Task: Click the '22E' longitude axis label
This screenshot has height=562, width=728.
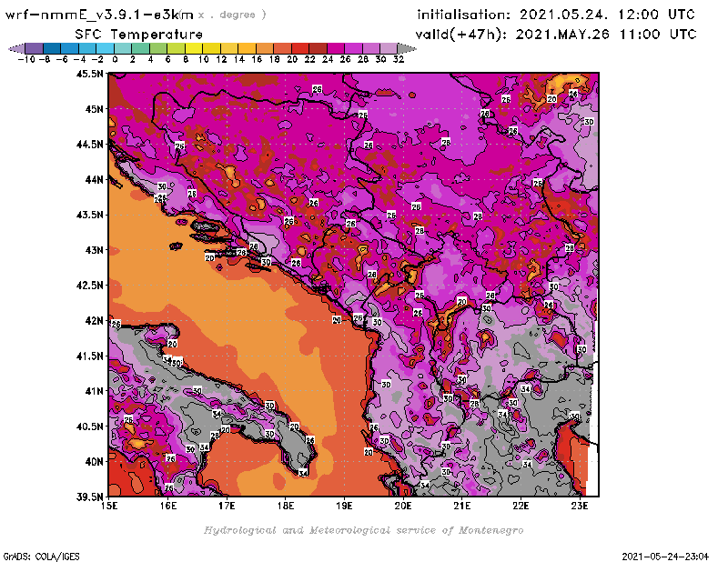Action: [x=521, y=506]
